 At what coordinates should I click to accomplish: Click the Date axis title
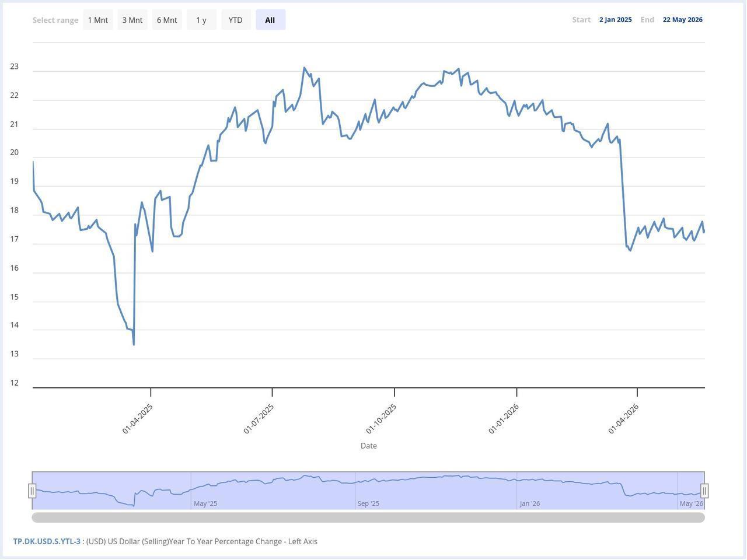coord(369,446)
